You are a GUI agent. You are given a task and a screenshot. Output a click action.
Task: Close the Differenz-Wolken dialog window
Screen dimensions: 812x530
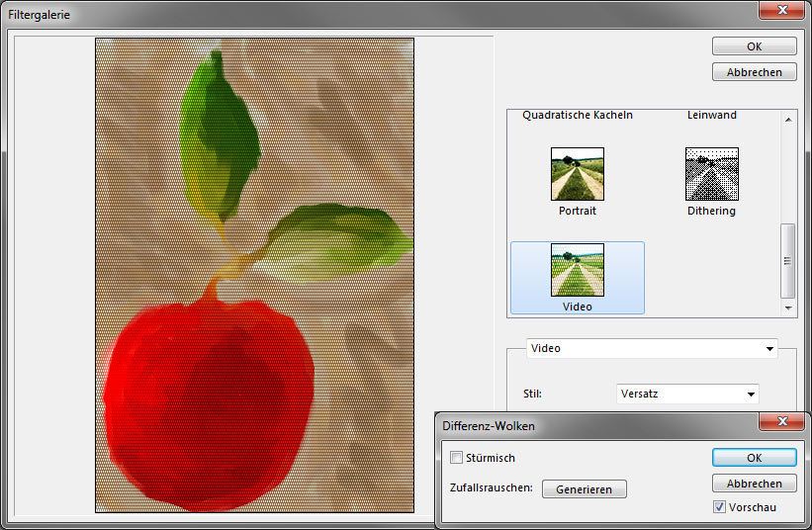click(x=785, y=423)
